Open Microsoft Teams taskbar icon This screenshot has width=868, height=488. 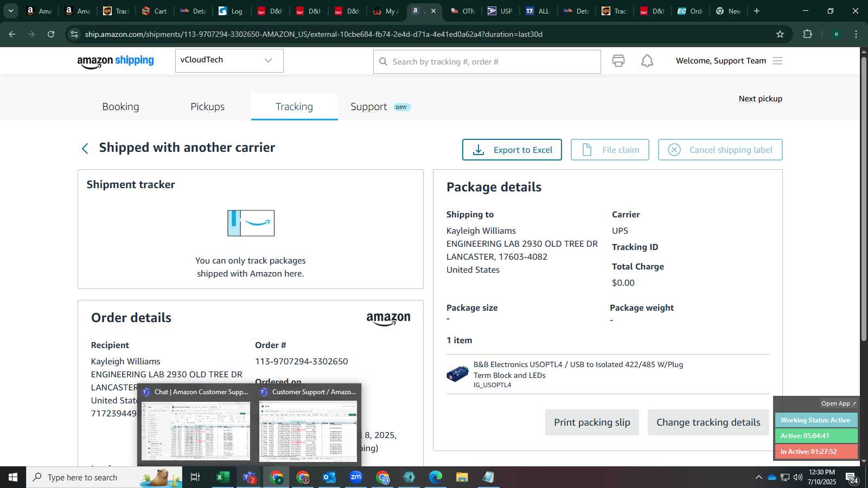(x=250, y=477)
